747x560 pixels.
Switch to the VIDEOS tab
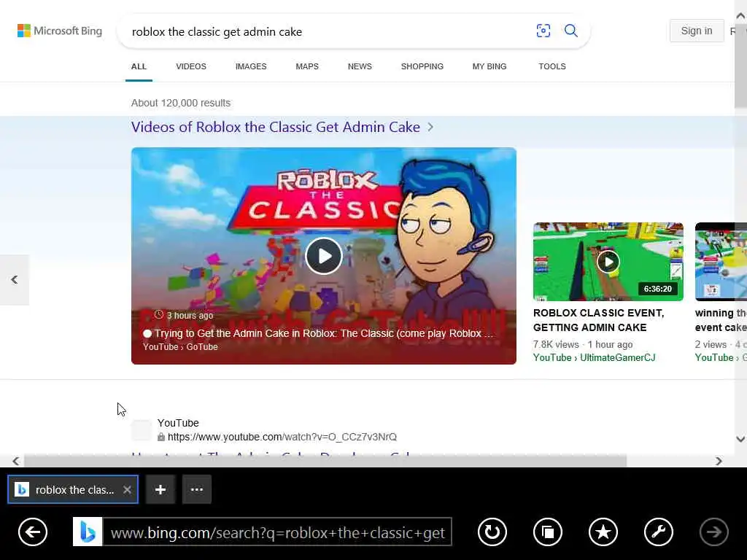[x=191, y=66]
